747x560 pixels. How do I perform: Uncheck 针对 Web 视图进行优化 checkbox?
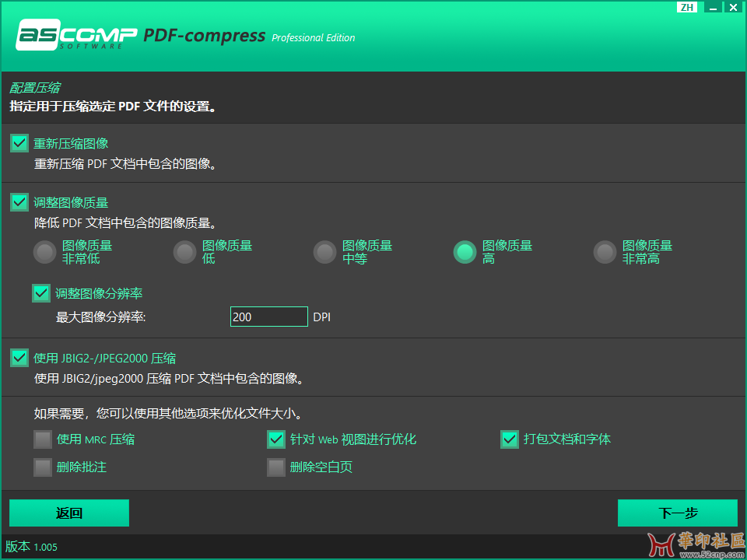[x=276, y=439]
